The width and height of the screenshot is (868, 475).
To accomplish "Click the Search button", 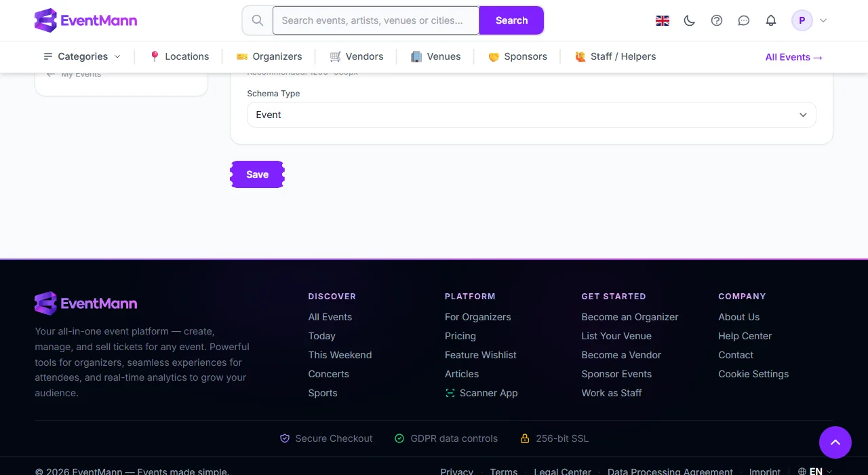I will [x=511, y=20].
